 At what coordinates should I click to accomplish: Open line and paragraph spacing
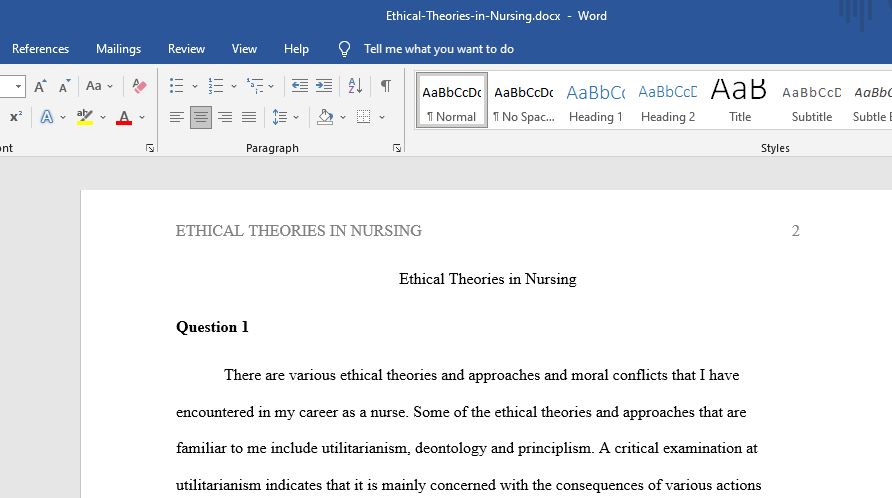tap(279, 117)
